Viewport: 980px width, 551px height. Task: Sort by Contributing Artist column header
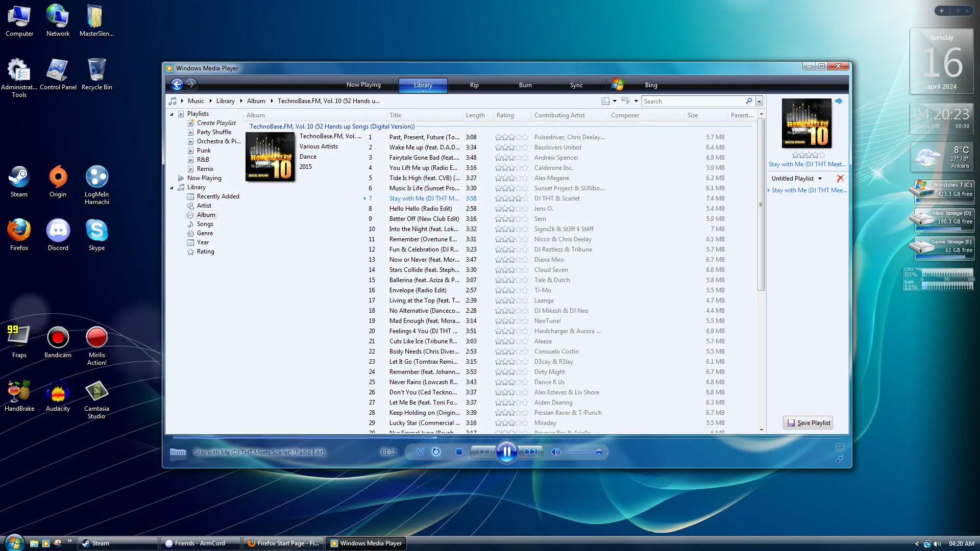click(x=569, y=115)
